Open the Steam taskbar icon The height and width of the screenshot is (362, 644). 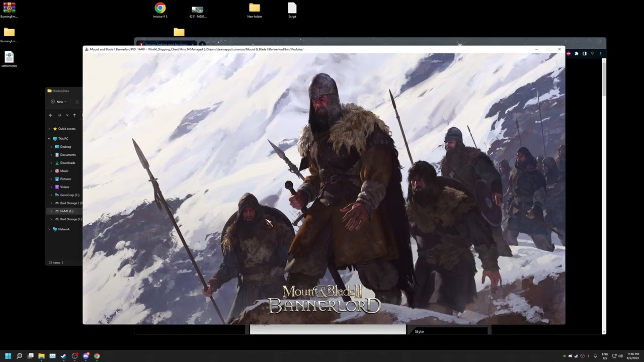tap(63, 356)
